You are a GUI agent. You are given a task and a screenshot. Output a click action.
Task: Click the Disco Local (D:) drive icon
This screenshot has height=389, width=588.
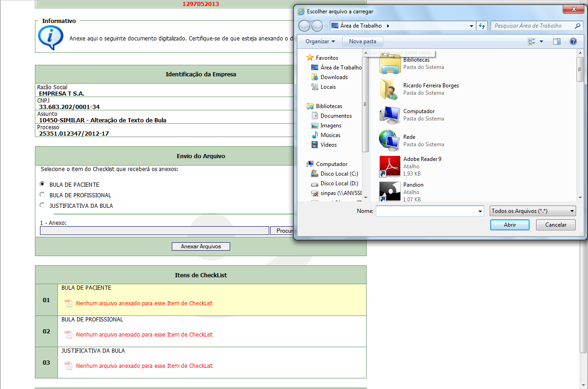pyautogui.click(x=315, y=183)
